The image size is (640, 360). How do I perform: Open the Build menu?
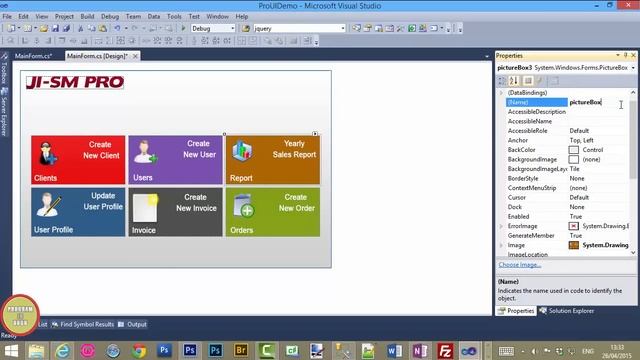click(x=87, y=16)
